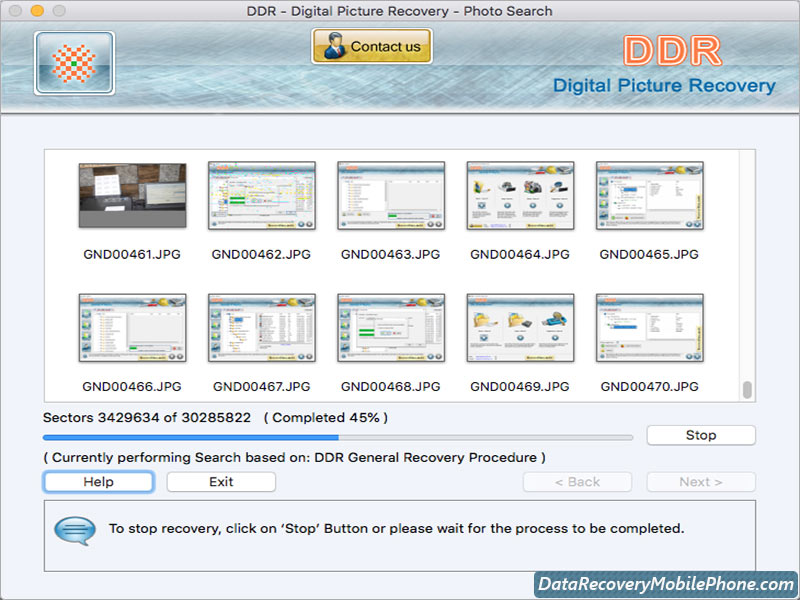800x600 pixels.
Task: Click the Contact us button
Action: tap(371, 46)
